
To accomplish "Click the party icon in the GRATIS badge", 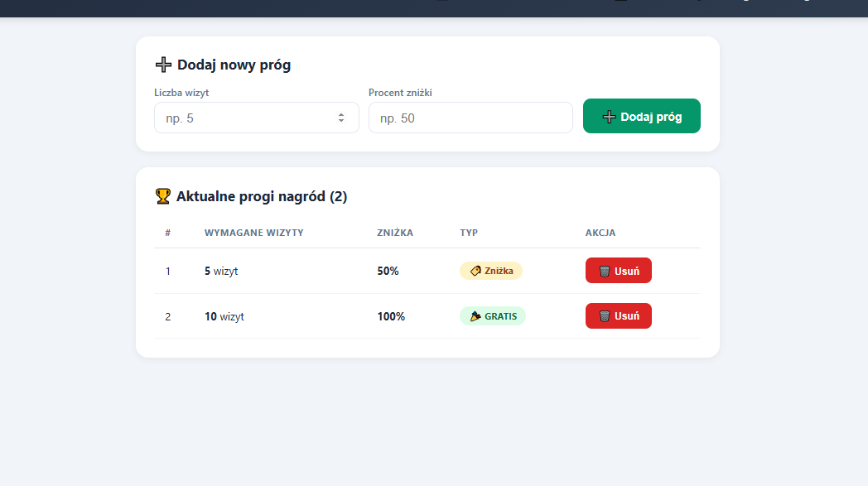I will (475, 316).
